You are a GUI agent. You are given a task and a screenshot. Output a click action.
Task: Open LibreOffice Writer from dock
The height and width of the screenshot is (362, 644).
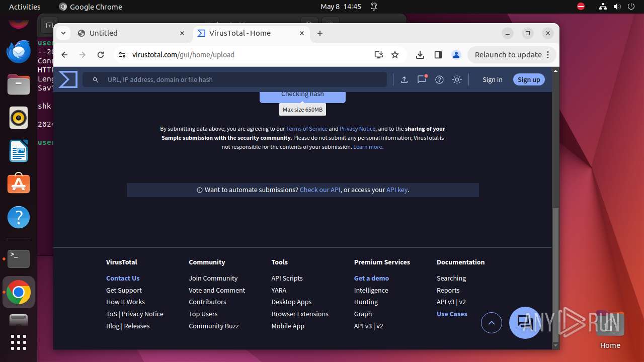(x=19, y=151)
